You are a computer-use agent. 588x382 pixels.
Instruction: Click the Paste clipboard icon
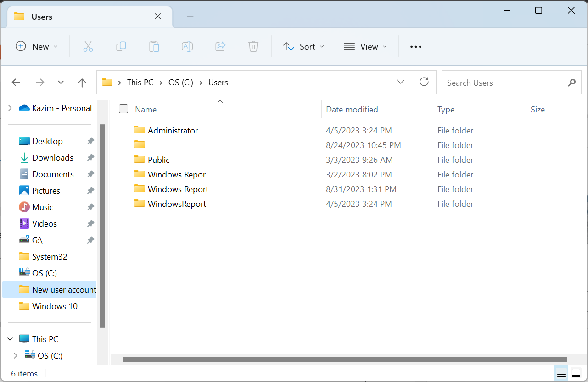[x=154, y=46]
